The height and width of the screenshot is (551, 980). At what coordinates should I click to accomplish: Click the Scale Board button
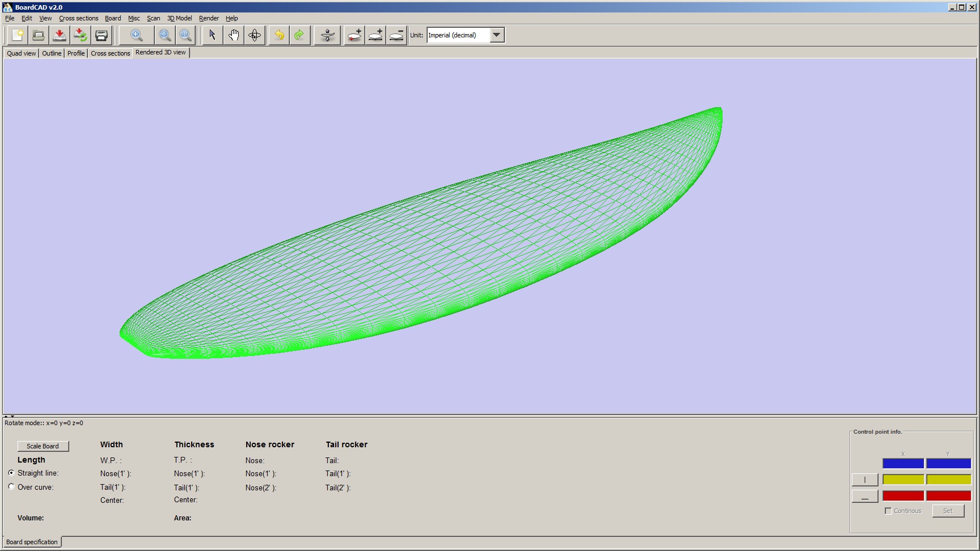pyautogui.click(x=43, y=446)
